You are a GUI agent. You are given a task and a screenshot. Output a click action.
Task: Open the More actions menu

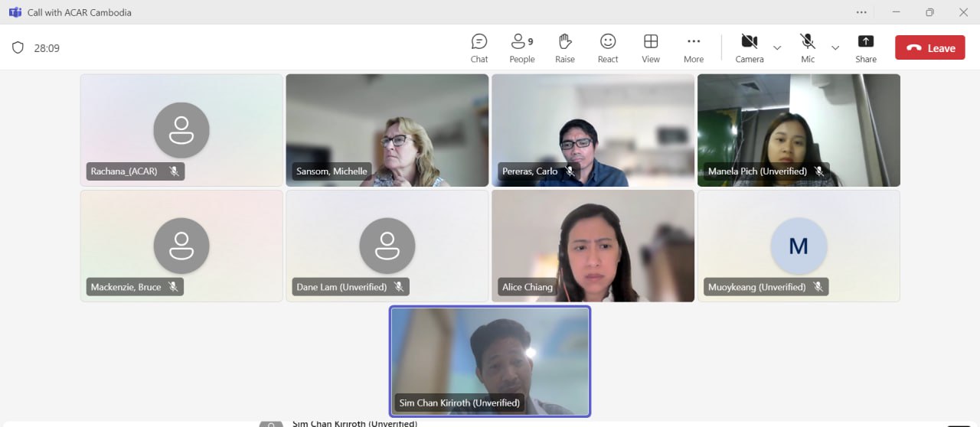coord(694,48)
